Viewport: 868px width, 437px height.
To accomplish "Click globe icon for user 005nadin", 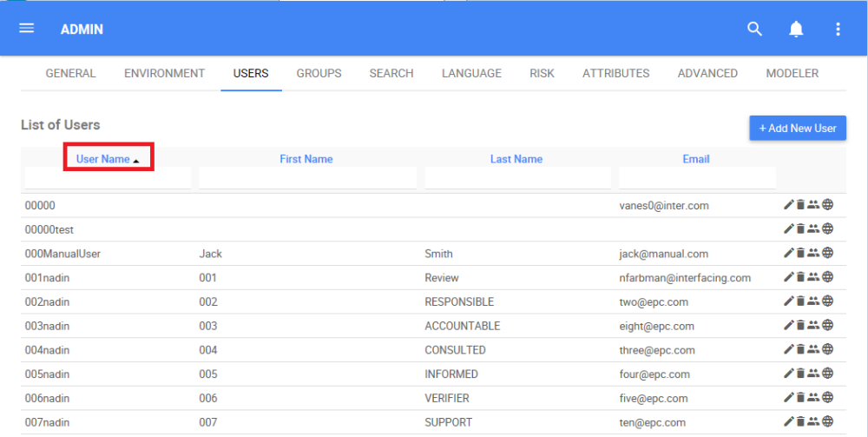I will [827, 374].
